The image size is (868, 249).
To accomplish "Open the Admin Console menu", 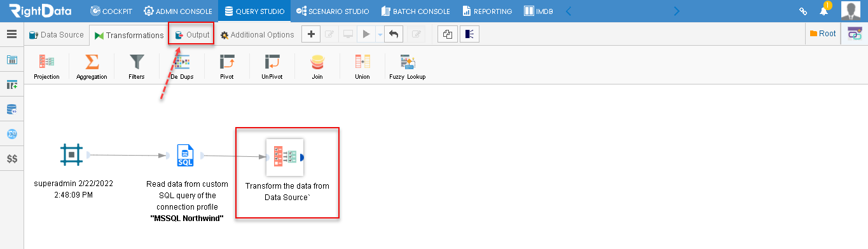I will point(178,11).
